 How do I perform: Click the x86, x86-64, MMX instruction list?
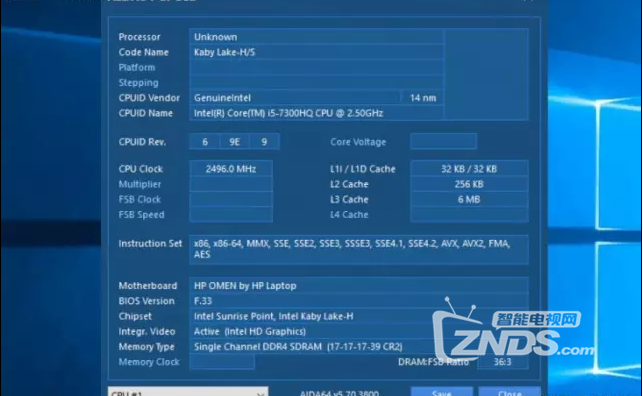(359, 249)
